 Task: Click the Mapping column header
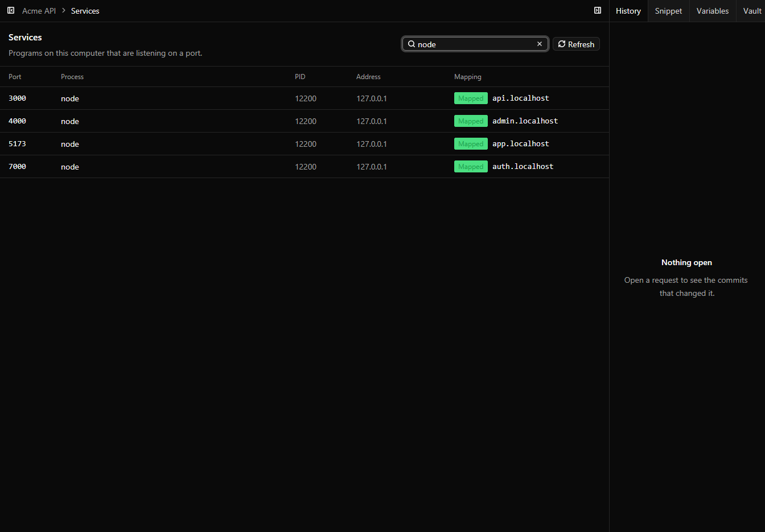[468, 77]
